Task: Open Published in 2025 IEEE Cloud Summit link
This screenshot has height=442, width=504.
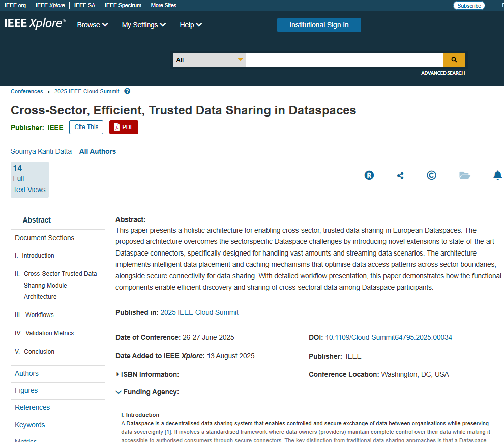Action: 199,312
